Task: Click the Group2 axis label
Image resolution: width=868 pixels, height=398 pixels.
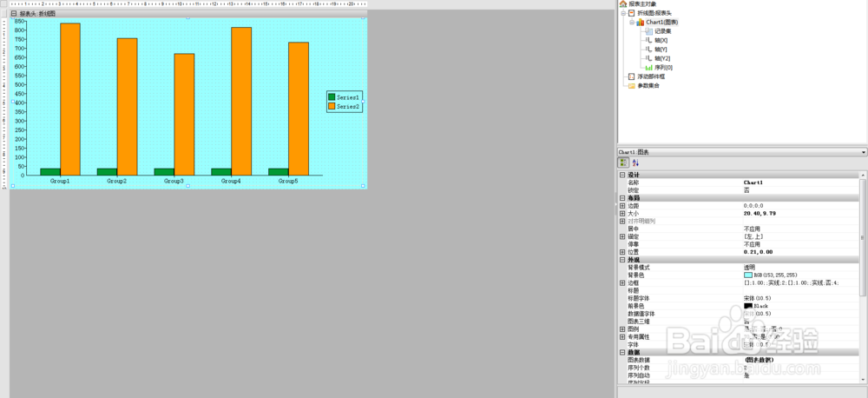Action: [117, 182]
